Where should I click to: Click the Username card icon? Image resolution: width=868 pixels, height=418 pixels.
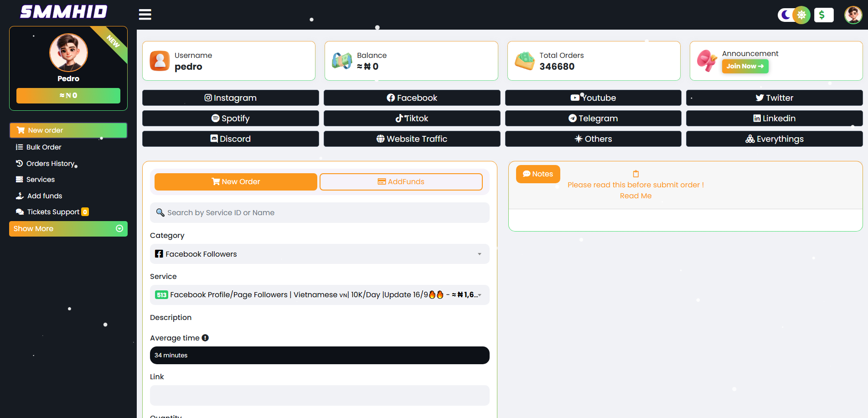pyautogui.click(x=160, y=61)
